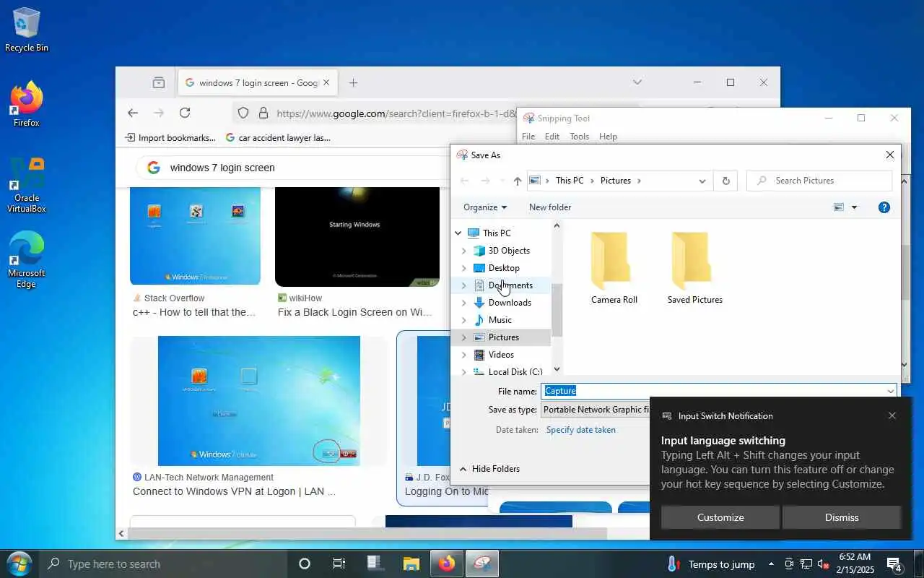The height and width of the screenshot is (578, 924).
Task: Select Local Disk (C:) in tree
Action: point(515,372)
